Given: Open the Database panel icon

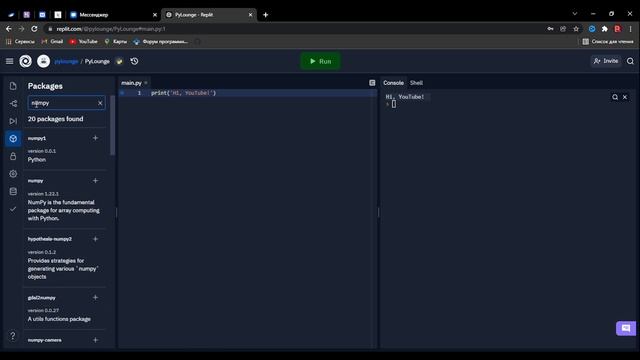Looking at the screenshot, I should [13, 191].
